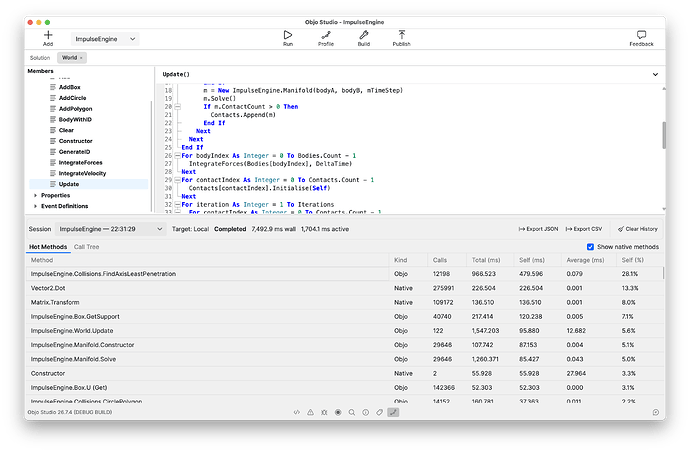Screen dimensions: 690x452
Task: Click Export JSON button
Action: pyautogui.click(x=538, y=229)
